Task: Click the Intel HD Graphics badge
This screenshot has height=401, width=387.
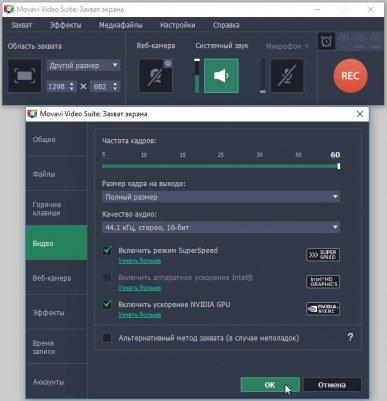Action: 323,282
